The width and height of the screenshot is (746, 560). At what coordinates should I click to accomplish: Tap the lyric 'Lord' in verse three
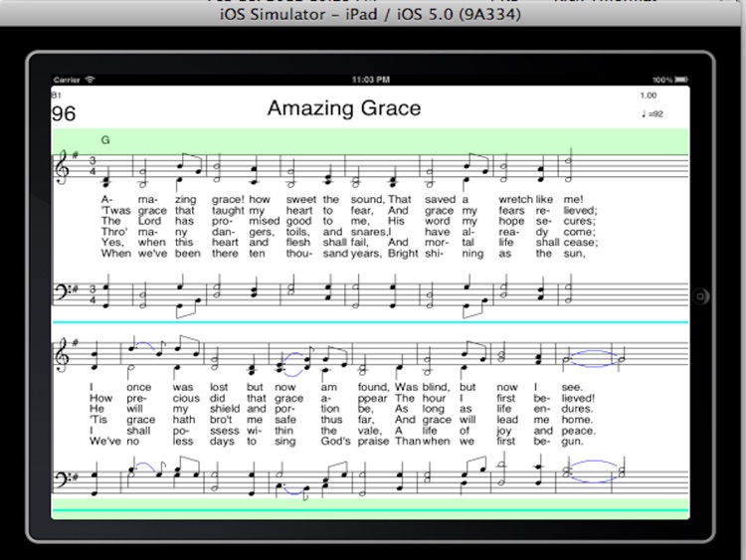click(149, 221)
